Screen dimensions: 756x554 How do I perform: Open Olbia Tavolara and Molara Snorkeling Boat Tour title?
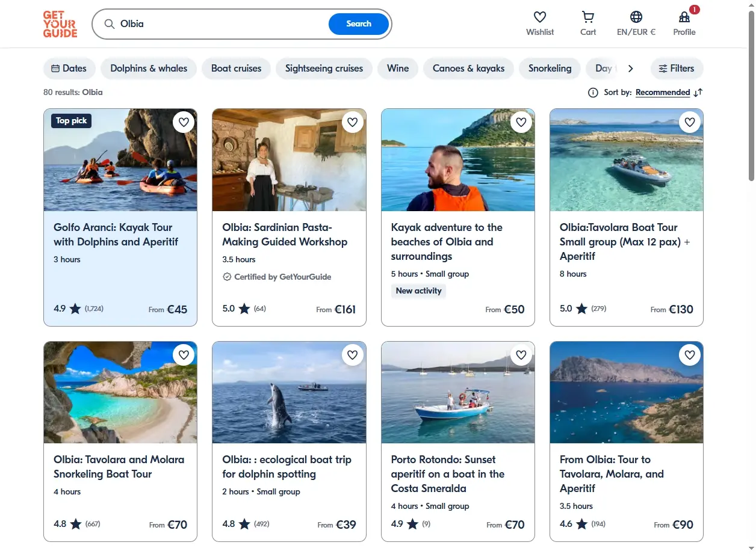click(119, 467)
